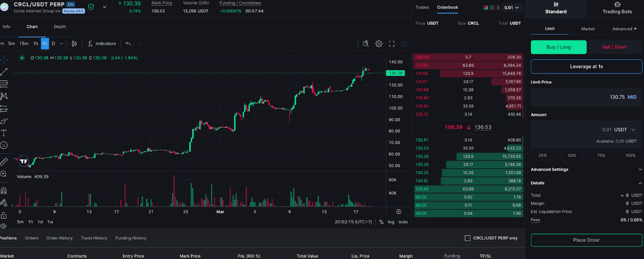The width and height of the screenshot is (644, 259).
Task: Enter fullscreen chart mode
Action: point(392,43)
